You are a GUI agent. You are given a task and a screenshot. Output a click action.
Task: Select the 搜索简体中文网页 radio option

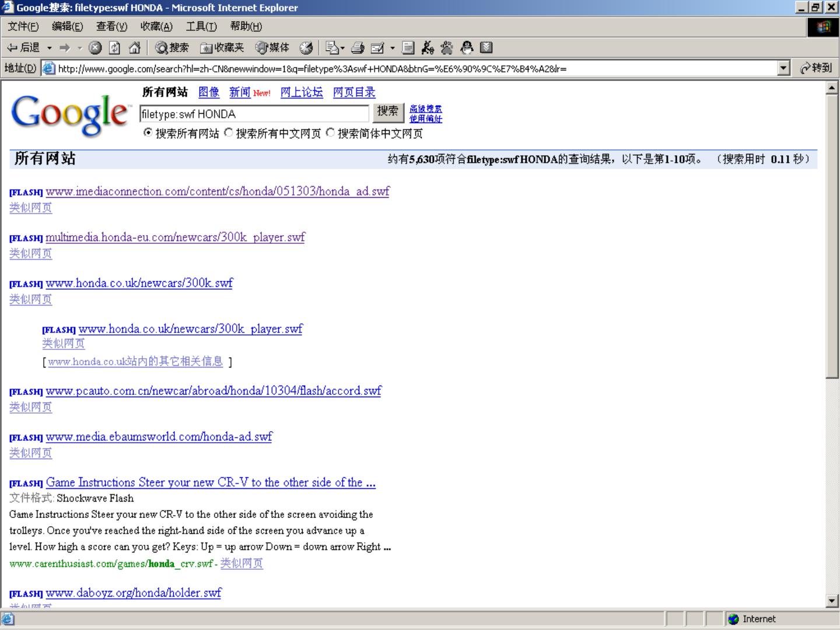tap(330, 132)
